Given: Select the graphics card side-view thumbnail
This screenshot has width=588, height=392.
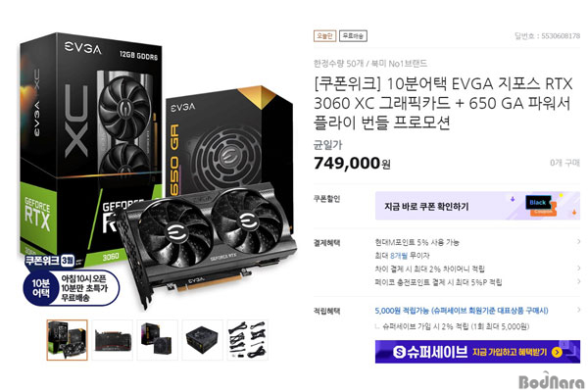Looking at the screenshot, I should 113,340.
